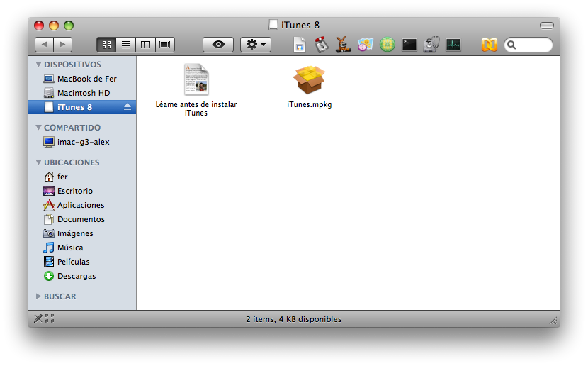This screenshot has height=366, width=588.
Task: Switch to Cover Flow view
Action: pos(165,45)
